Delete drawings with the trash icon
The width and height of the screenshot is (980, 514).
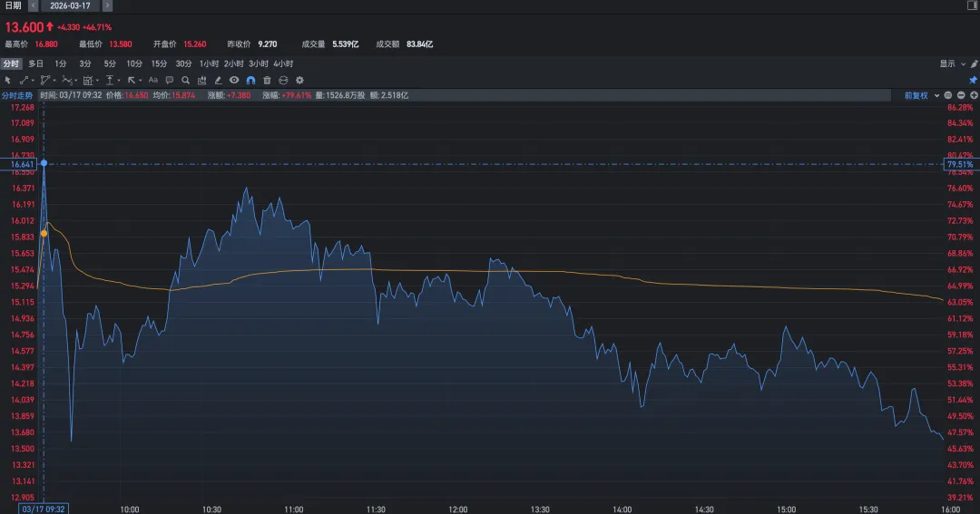pos(267,80)
